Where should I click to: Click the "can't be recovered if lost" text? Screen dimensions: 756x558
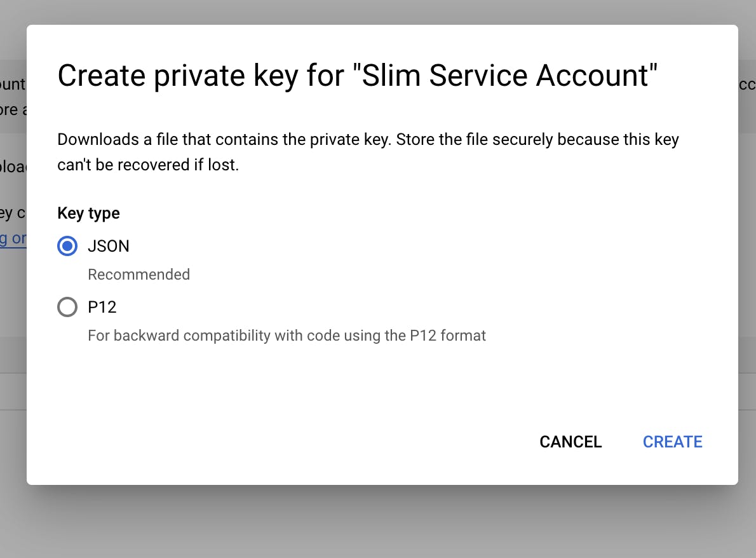click(x=148, y=166)
